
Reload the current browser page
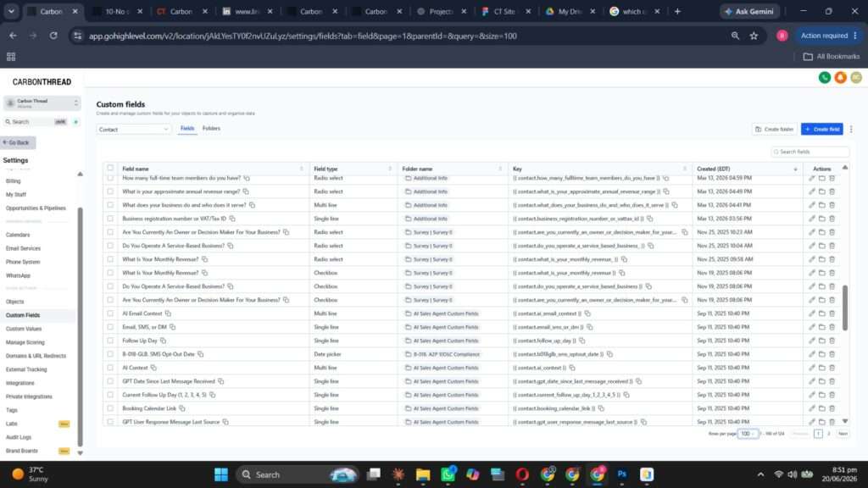click(x=53, y=36)
